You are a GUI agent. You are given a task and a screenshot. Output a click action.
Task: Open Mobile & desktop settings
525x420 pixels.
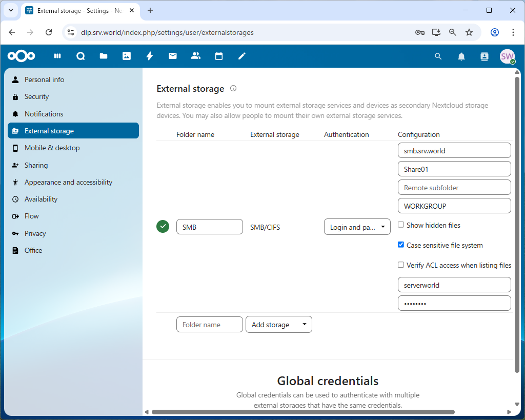52,148
